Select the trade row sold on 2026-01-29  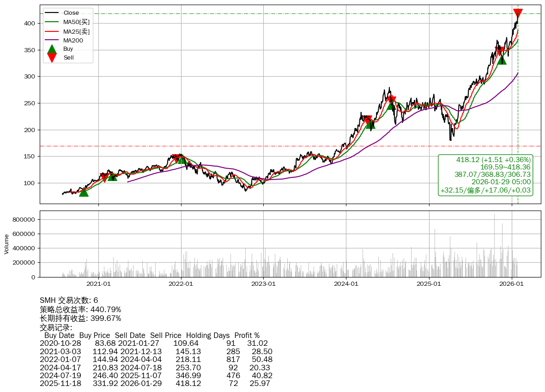click(156, 383)
